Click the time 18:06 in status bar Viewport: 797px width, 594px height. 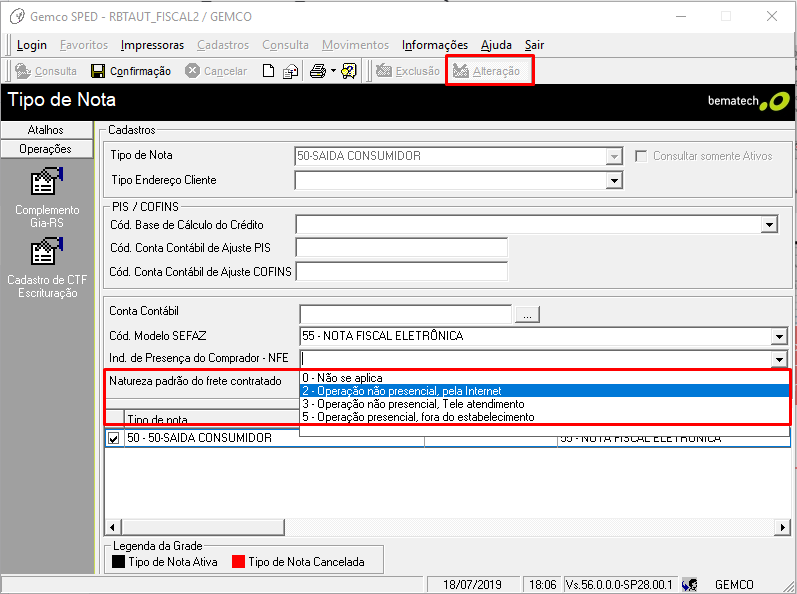point(542,585)
